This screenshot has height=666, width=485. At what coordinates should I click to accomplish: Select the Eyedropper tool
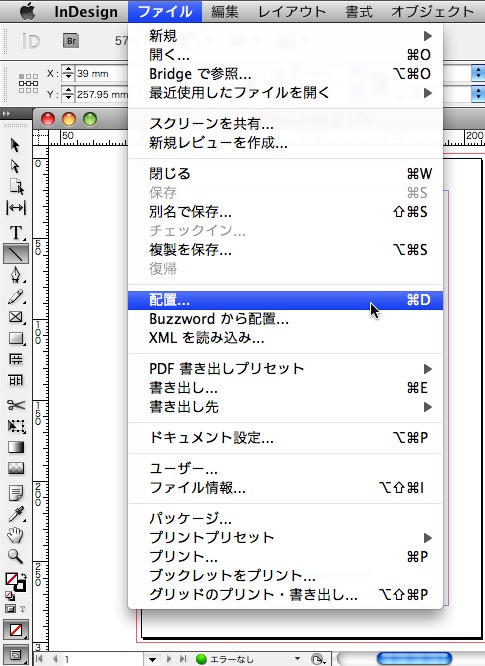tap(16, 514)
